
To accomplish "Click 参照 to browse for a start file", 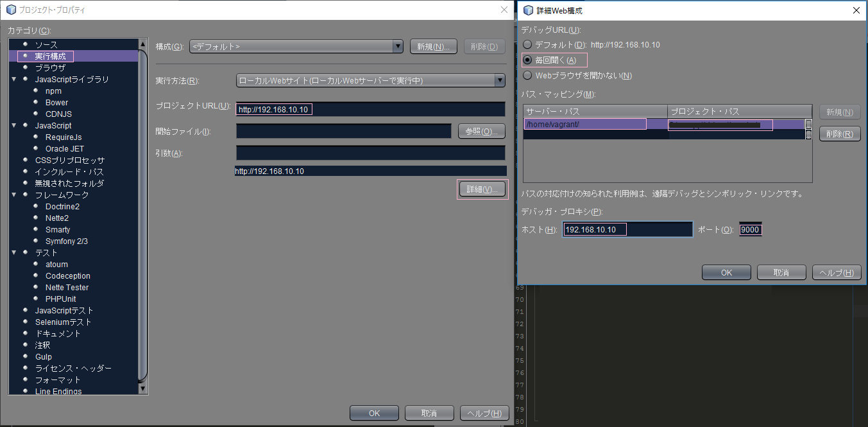I will pyautogui.click(x=481, y=131).
